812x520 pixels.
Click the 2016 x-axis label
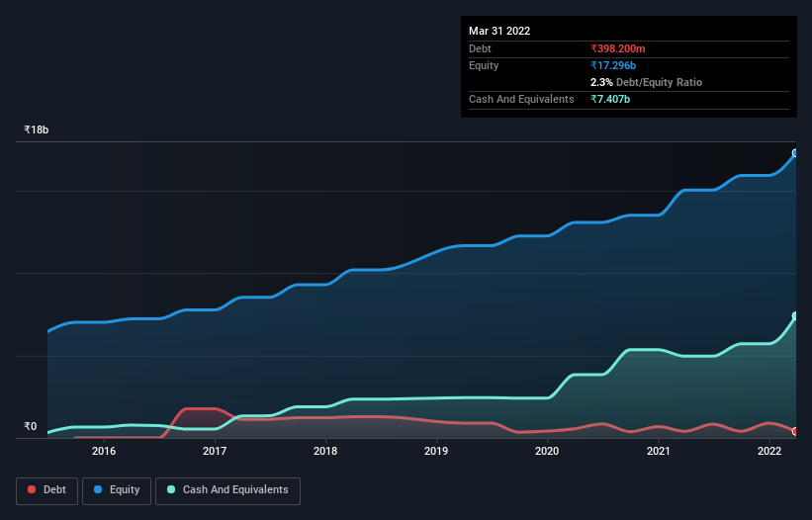pyautogui.click(x=104, y=451)
